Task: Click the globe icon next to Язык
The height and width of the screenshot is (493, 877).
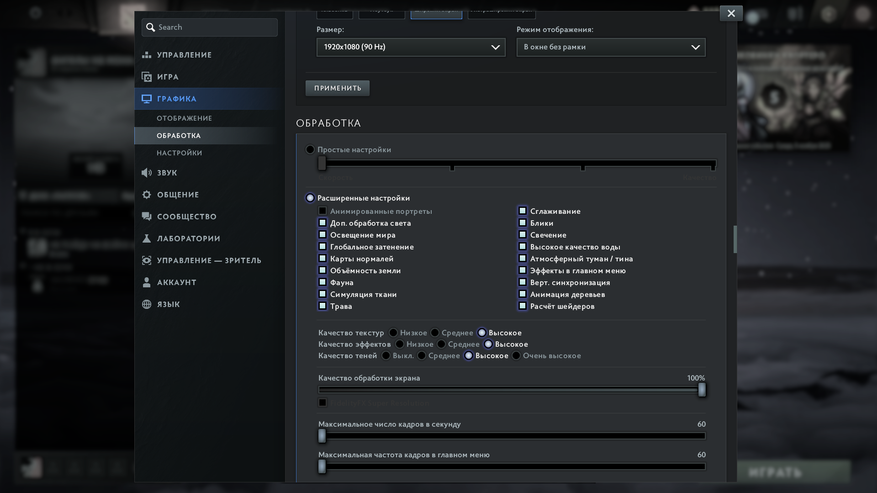Action: point(147,304)
